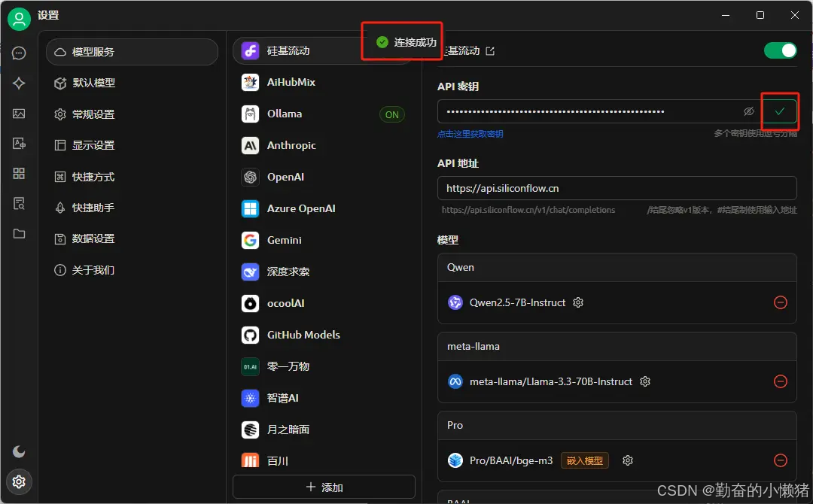Collapse the meta-llama model group

(617, 347)
